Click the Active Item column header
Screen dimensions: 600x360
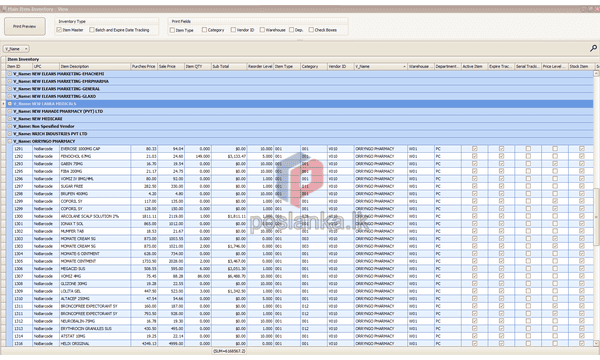pos(474,67)
